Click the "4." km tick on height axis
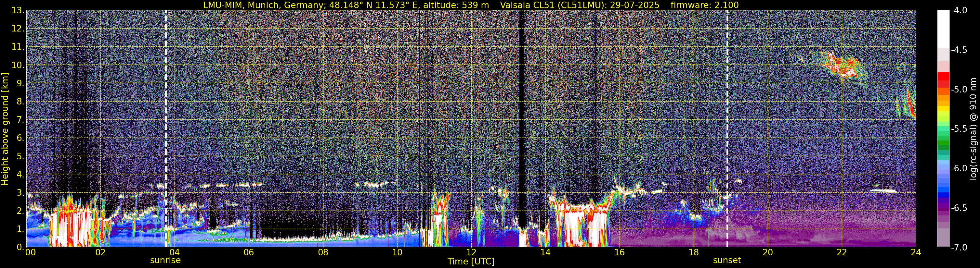This screenshot has width=980, height=268. coord(20,174)
